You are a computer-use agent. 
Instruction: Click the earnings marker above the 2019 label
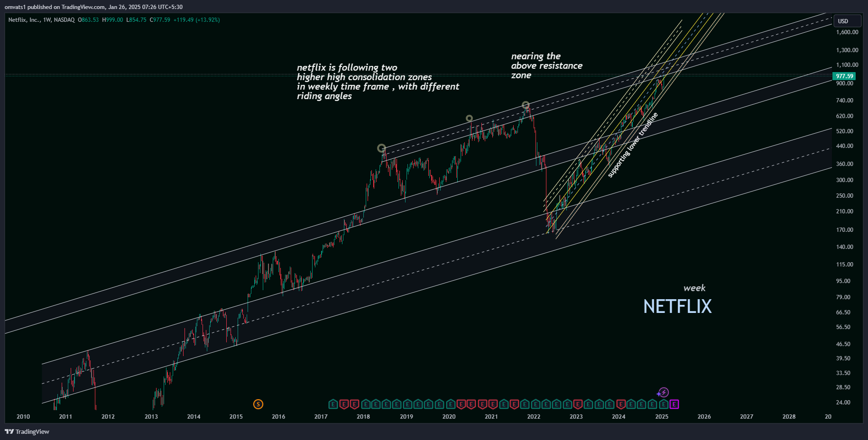tap(407, 404)
